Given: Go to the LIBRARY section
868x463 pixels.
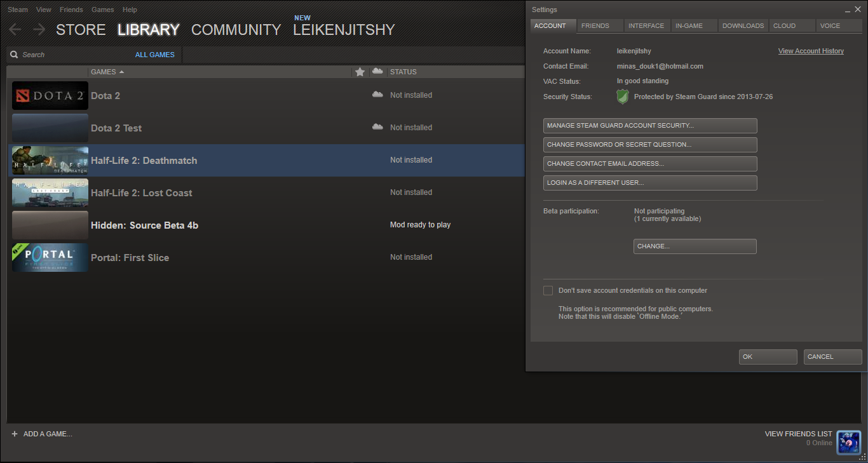Looking at the screenshot, I should coord(149,30).
